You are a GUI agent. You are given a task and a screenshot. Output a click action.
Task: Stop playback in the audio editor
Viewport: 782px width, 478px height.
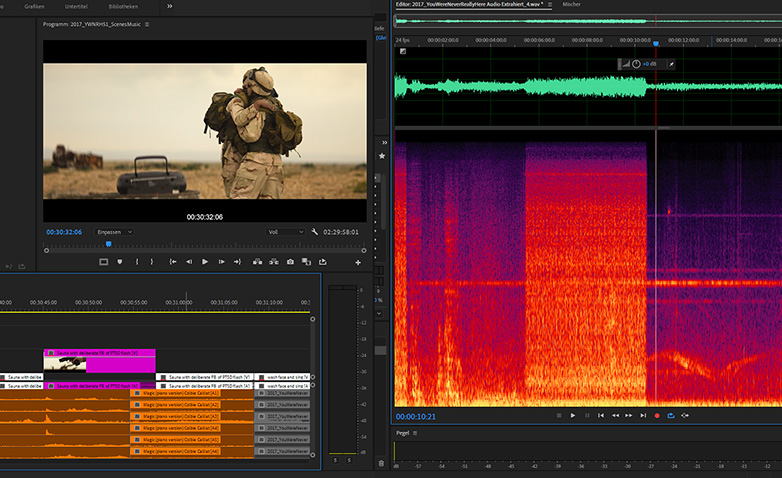559,415
